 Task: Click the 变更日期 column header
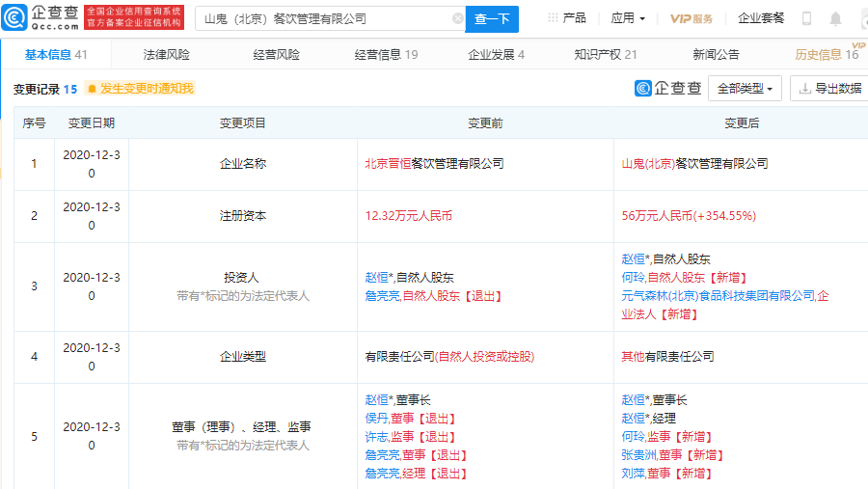click(92, 122)
